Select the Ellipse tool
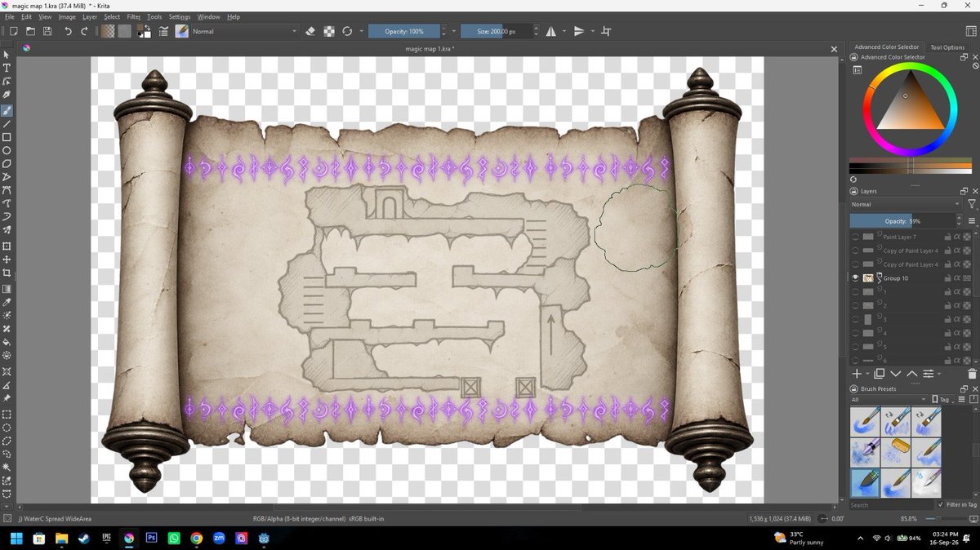The width and height of the screenshot is (980, 550). (7, 150)
